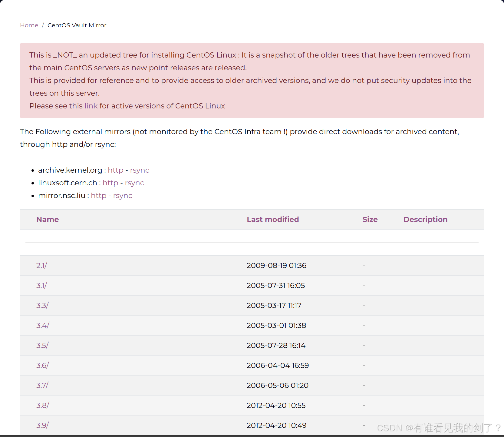The width and height of the screenshot is (504, 437).
Task: Open linuxsoft.cern.ch http mirror link
Action: [110, 183]
